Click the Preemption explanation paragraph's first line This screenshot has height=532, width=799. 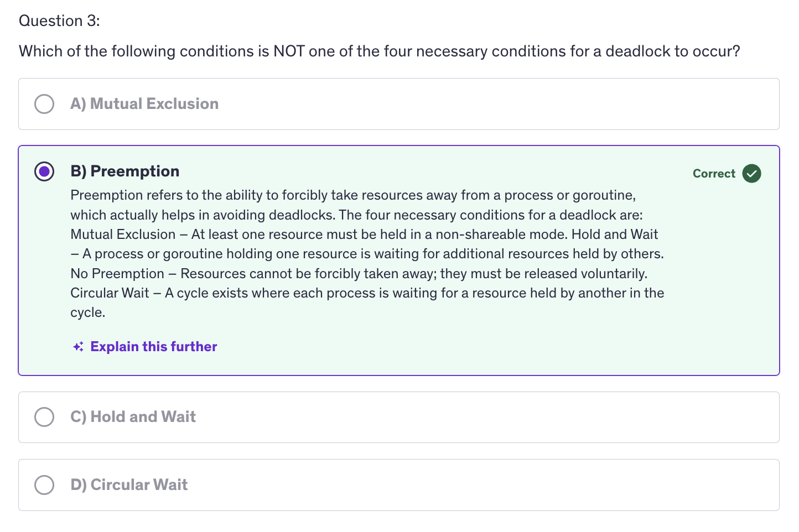[353, 195]
